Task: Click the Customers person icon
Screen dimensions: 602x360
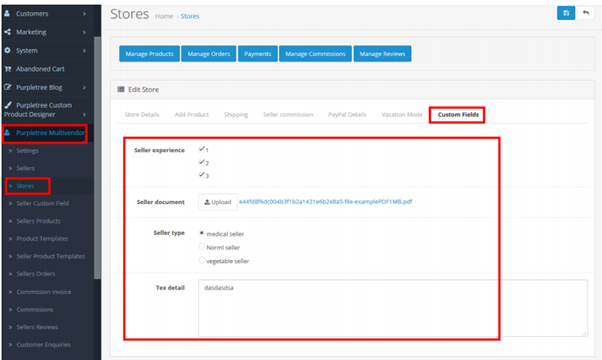Action: pos(7,13)
